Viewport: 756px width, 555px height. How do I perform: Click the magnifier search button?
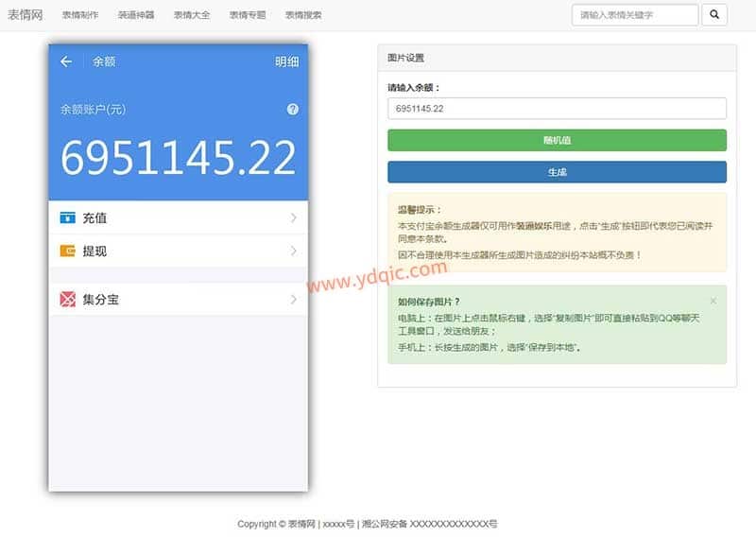(x=714, y=15)
